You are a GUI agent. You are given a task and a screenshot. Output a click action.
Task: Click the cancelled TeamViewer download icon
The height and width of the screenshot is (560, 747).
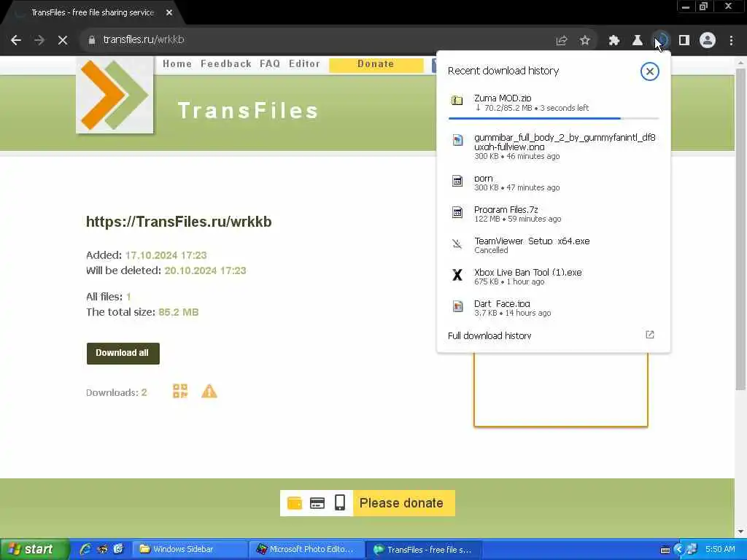tap(457, 244)
